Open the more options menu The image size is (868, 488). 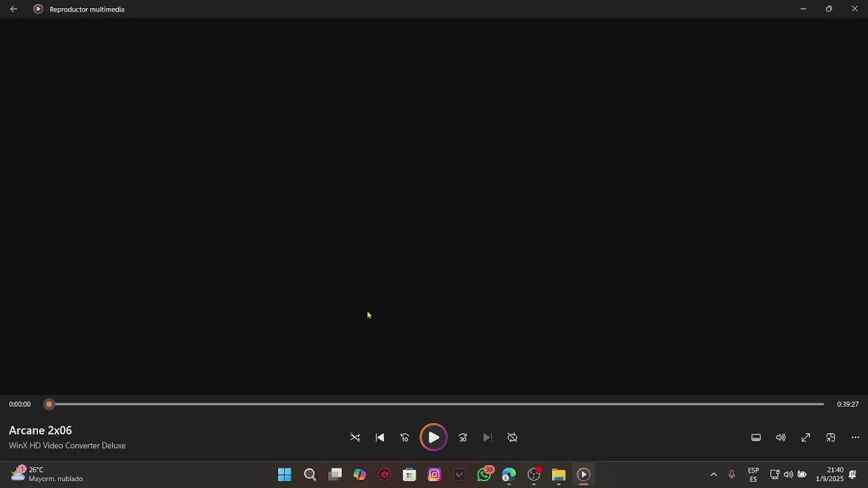click(855, 438)
